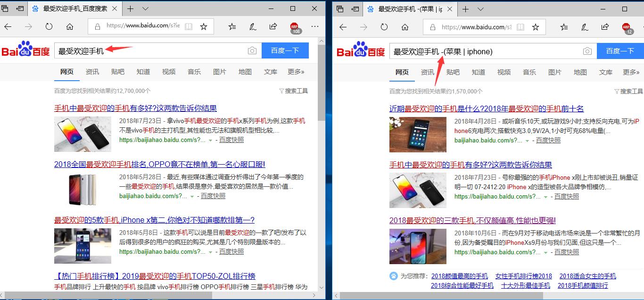The height and width of the screenshot is (300, 644).
Task: Open the Hub favorites icon in Edge
Action: click(x=231, y=27)
